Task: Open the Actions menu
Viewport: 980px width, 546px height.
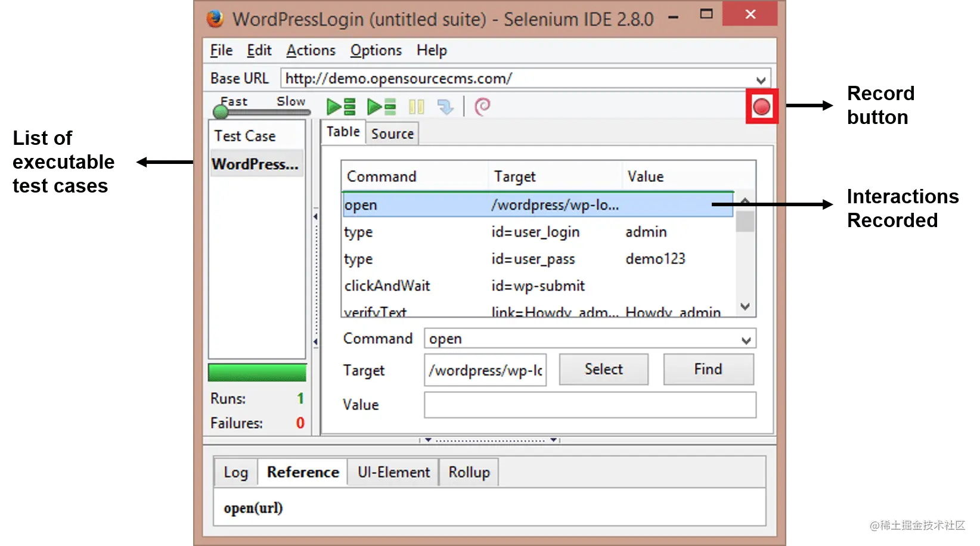Action: click(311, 51)
